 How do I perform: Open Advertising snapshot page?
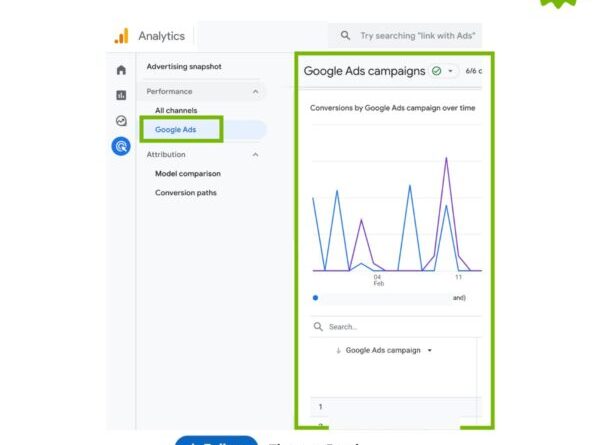coord(184,67)
